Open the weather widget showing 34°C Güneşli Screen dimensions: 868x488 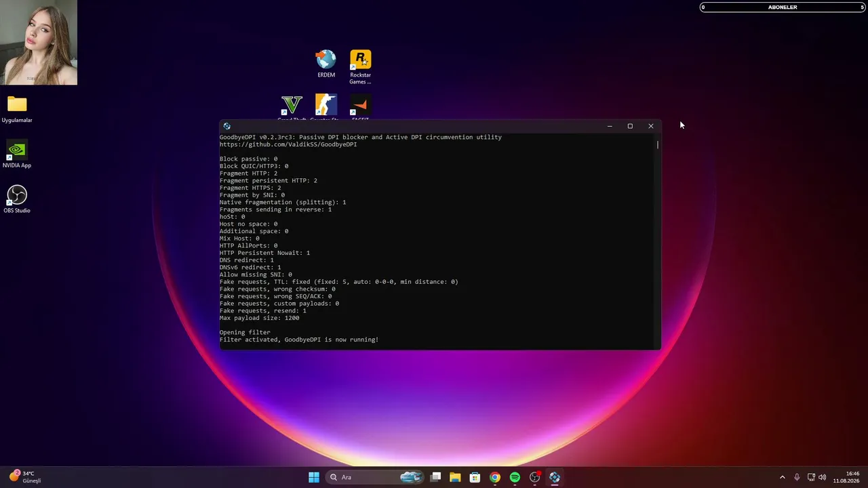(25, 477)
